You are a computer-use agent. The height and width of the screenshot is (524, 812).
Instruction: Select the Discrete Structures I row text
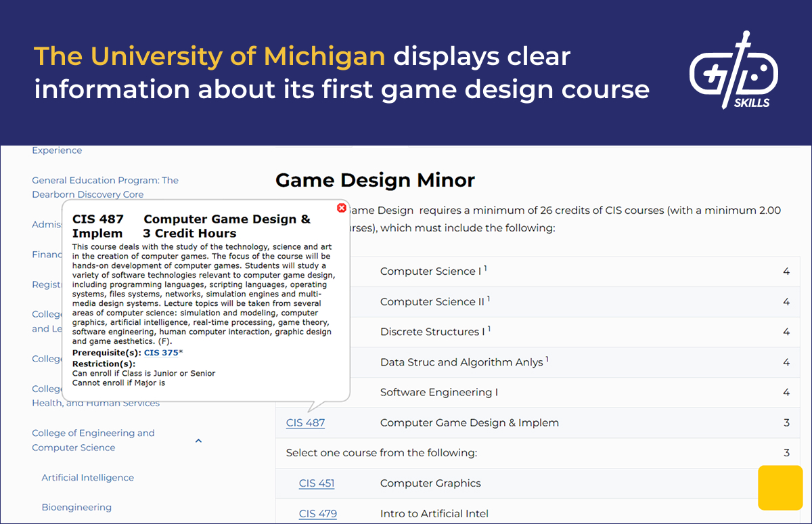point(435,332)
